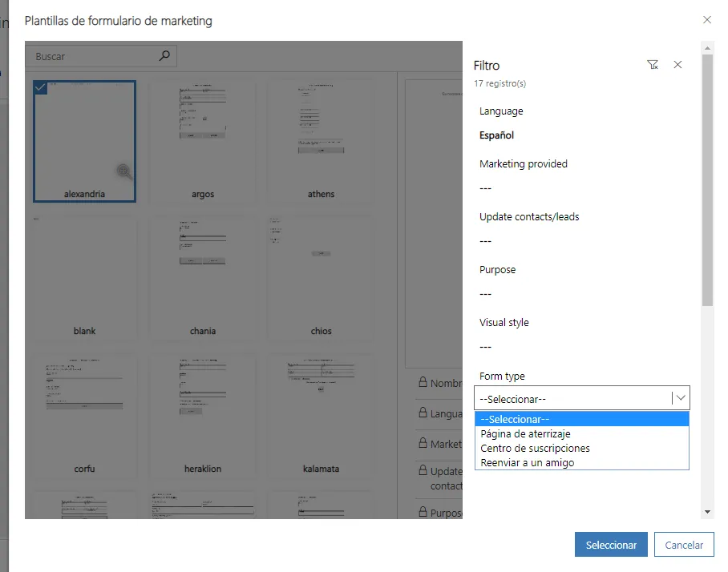Select the chania template

tap(203, 278)
